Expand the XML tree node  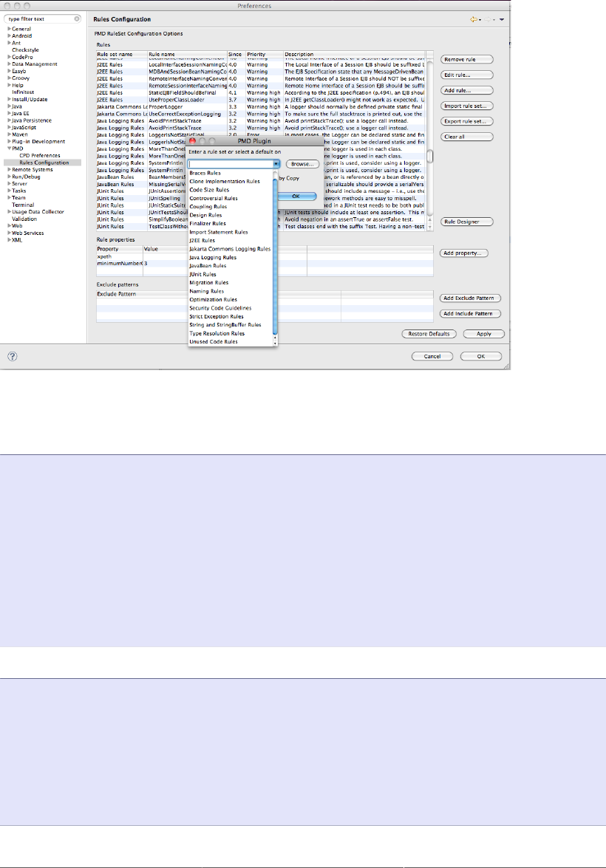tap(9, 239)
